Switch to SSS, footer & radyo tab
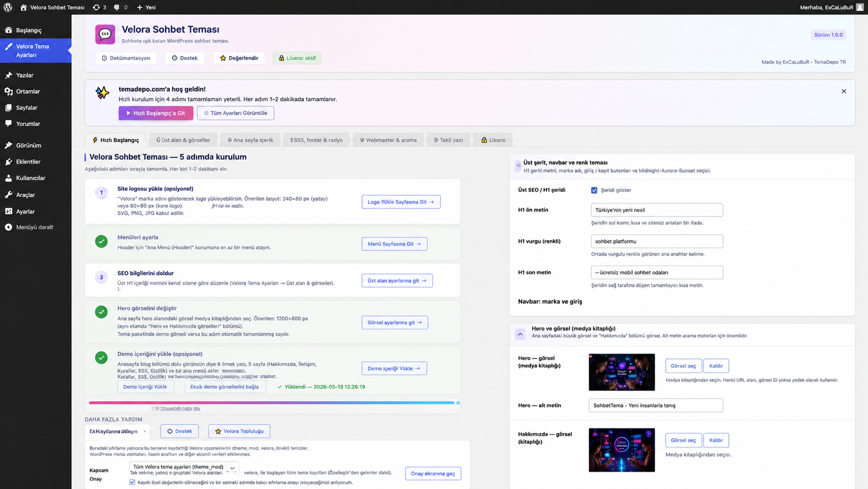Screen dimensions: 868x489 (316, 140)
